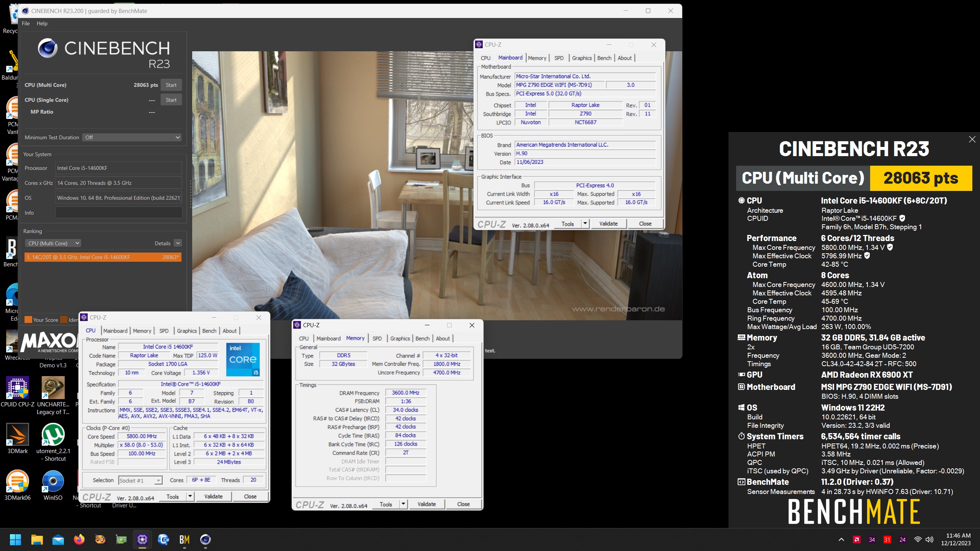The image size is (980, 551).
Task: Open the Bench tab in the CPU-Z CPU window
Action: (x=209, y=331)
